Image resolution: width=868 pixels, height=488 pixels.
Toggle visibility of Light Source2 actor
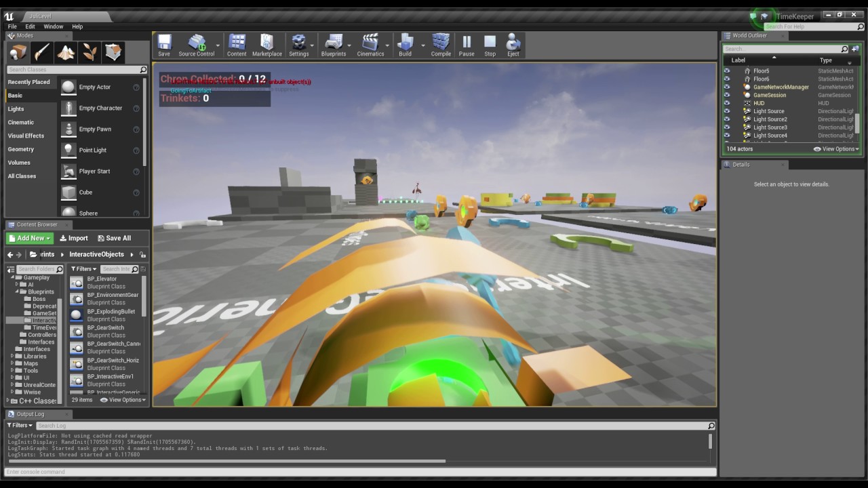pos(727,119)
